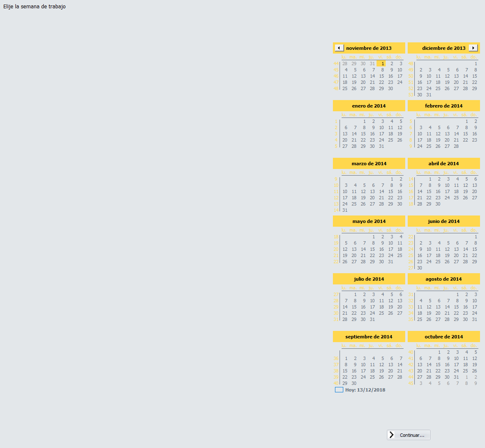Click the enero de 2014 month title
Image resolution: width=485 pixels, height=448 pixels.
click(x=369, y=106)
